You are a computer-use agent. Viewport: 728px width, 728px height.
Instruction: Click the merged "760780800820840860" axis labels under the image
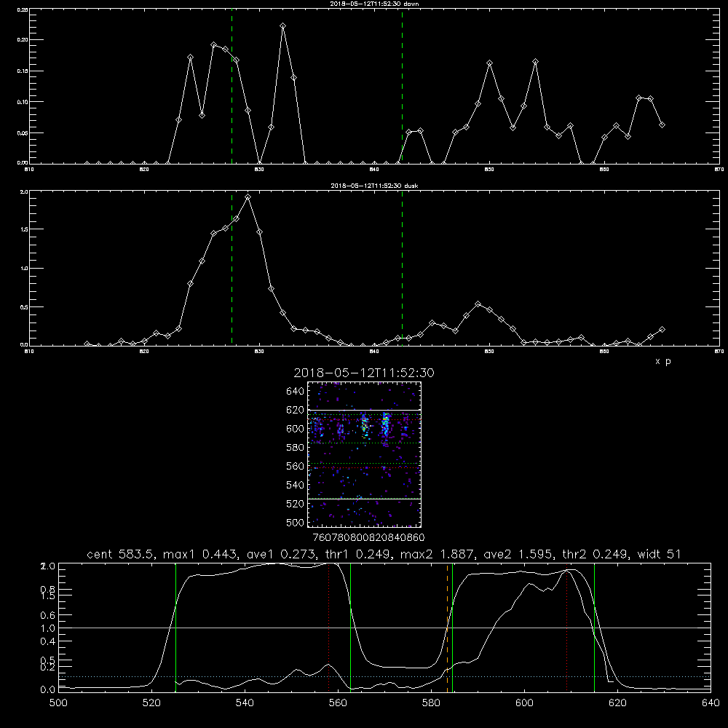[x=368, y=538]
